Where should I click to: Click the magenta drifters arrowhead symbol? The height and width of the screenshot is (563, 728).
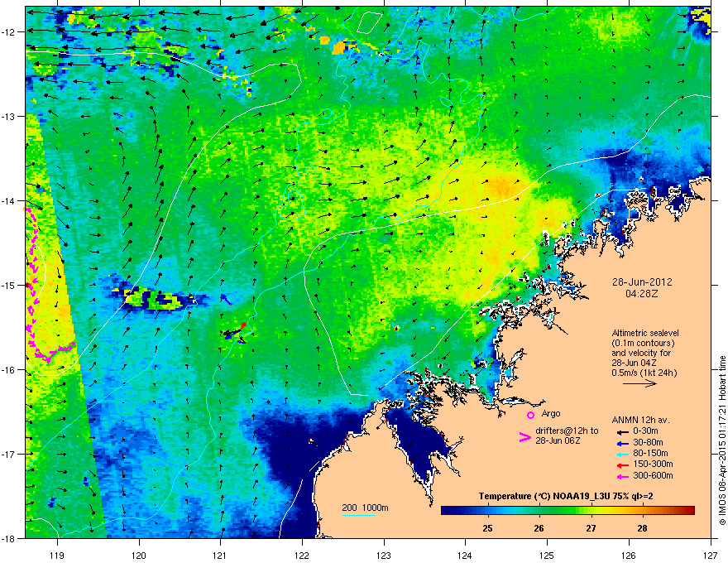coord(524,437)
